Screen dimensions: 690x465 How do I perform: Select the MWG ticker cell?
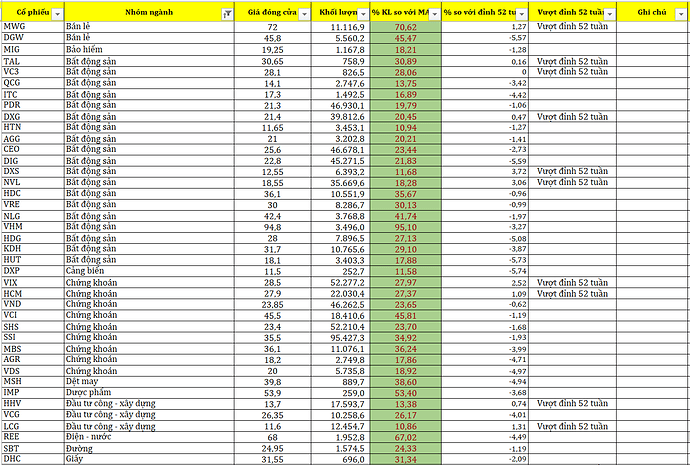point(33,27)
